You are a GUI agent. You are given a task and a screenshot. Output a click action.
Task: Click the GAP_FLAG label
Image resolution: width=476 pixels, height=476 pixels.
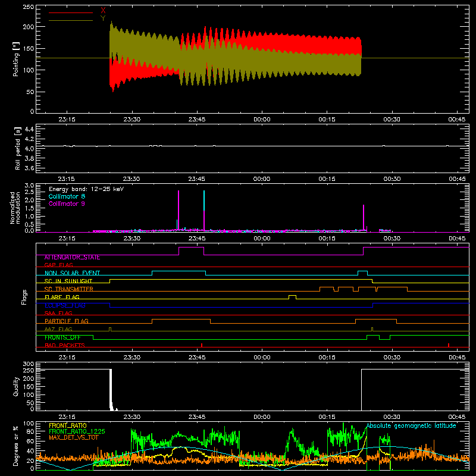[x=59, y=265]
